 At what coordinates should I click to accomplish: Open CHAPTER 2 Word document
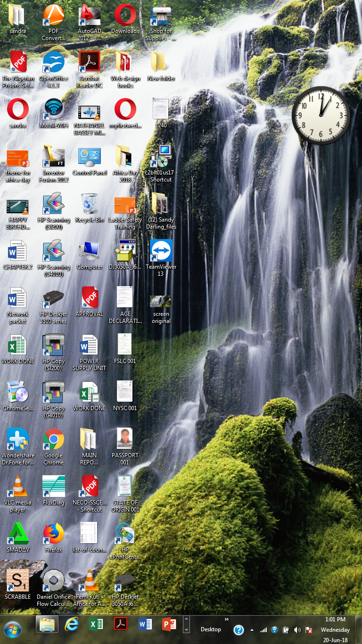click(17, 251)
